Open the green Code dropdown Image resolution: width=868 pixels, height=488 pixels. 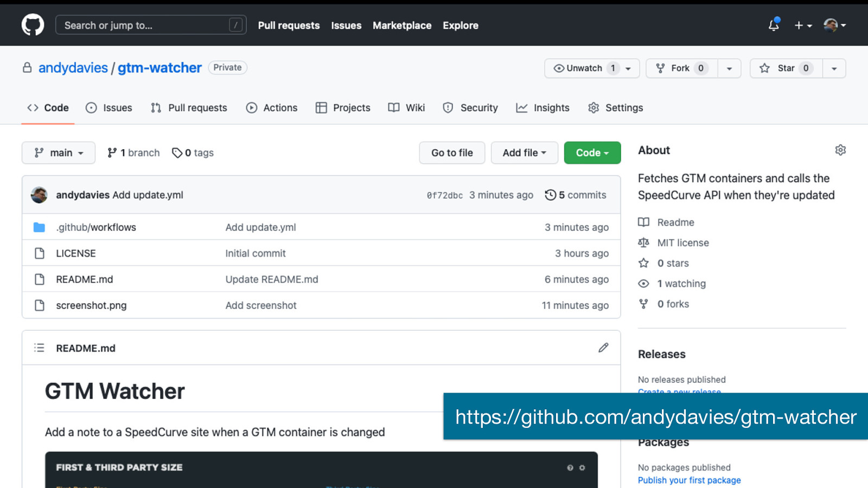[x=592, y=153]
